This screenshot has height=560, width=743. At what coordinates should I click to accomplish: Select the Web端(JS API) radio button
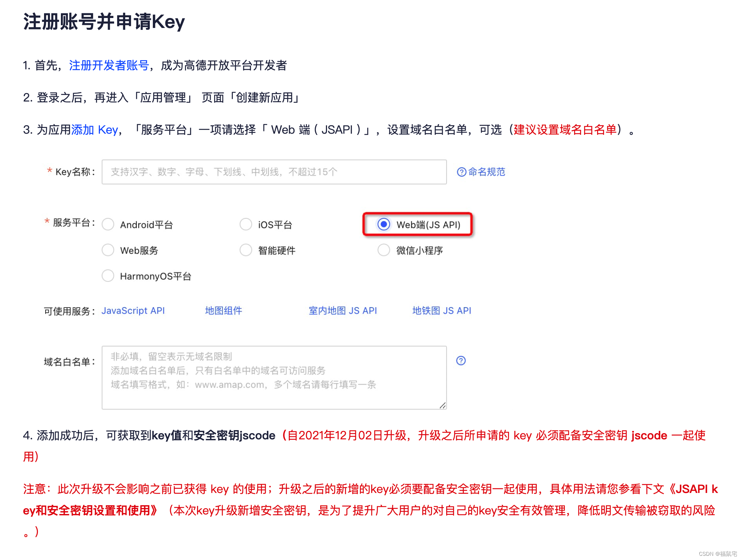pyautogui.click(x=384, y=224)
